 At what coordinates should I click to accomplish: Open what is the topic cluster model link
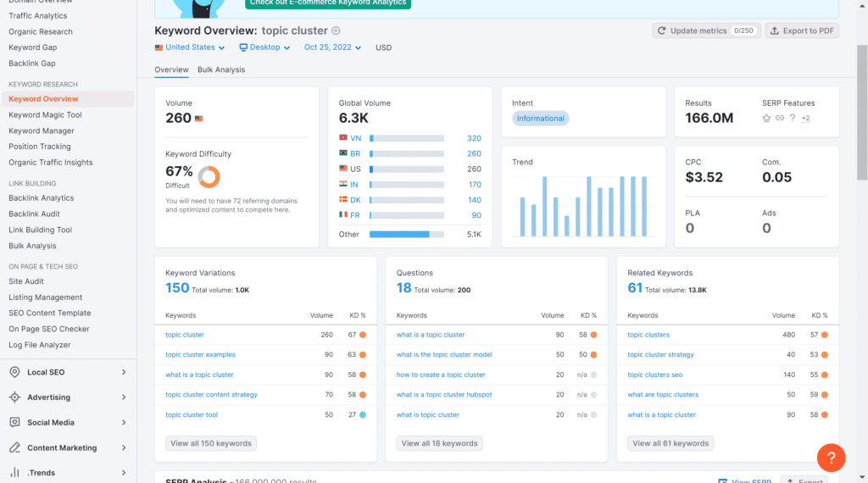(444, 355)
